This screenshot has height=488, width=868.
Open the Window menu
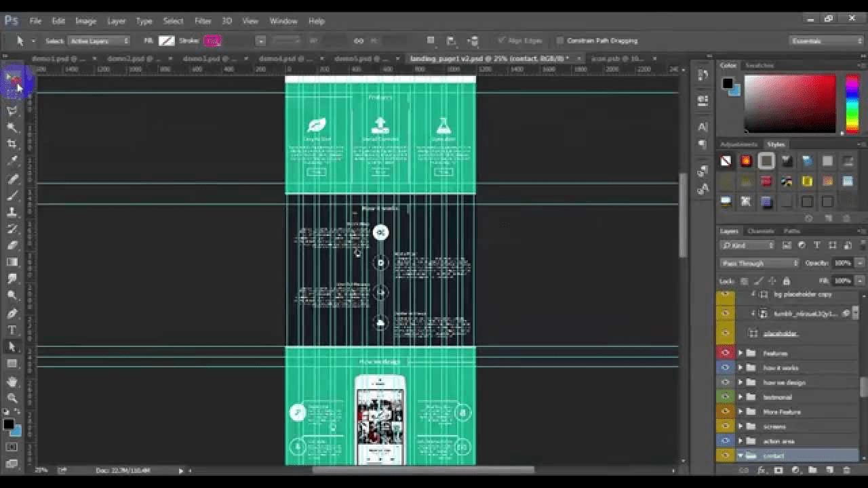tap(283, 21)
